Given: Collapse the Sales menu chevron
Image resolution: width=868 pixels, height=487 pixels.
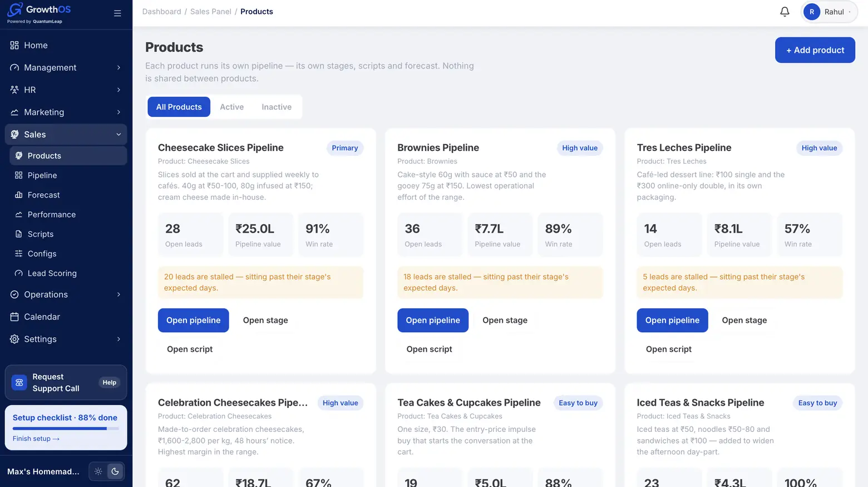Looking at the screenshot, I should 119,134.
